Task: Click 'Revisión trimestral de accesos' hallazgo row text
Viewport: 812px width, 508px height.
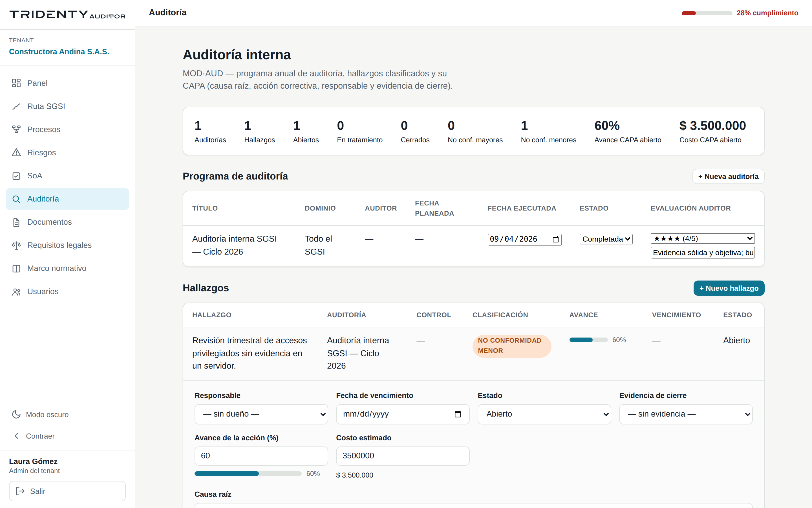Action: pos(250,353)
